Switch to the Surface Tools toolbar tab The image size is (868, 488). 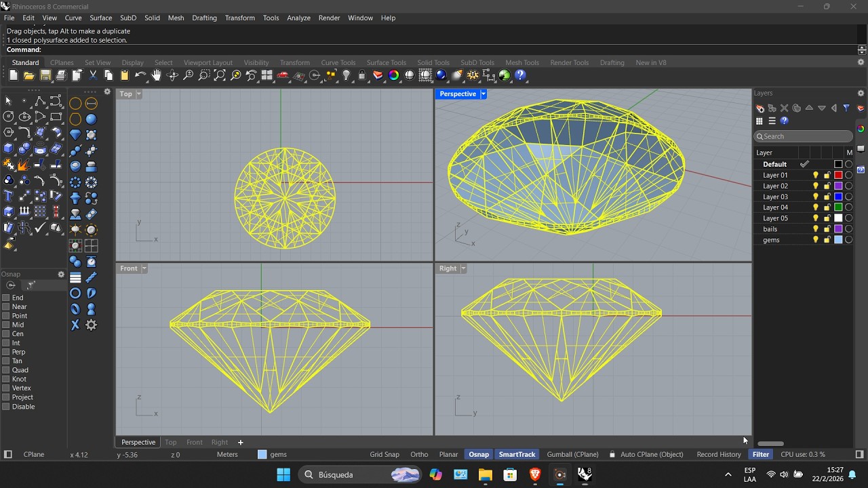pos(387,62)
